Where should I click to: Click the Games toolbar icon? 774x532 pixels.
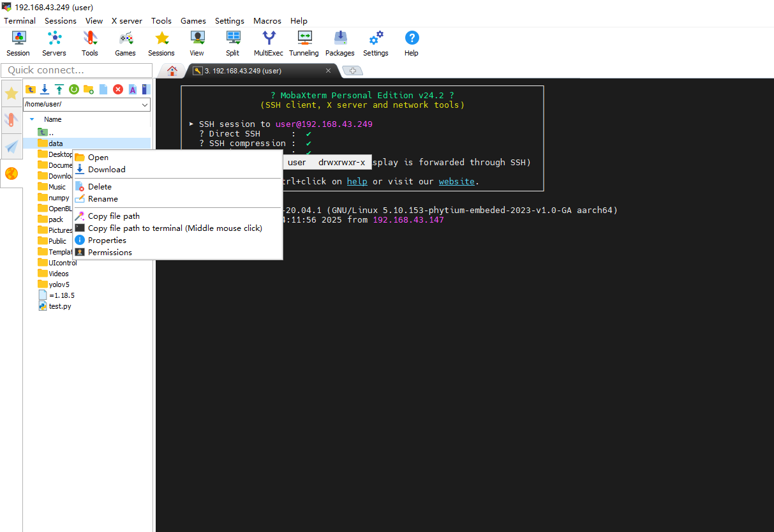click(126, 43)
